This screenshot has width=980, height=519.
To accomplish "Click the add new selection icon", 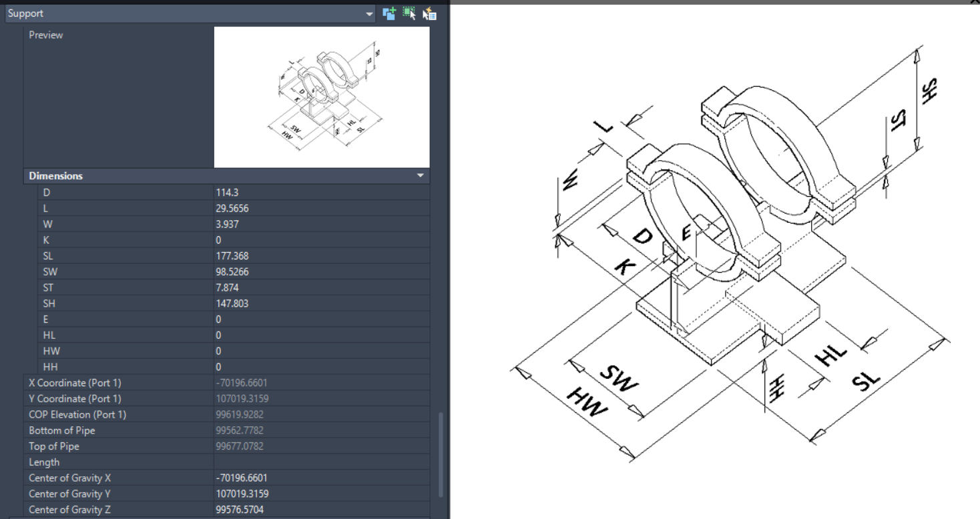I will [x=389, y=13].
